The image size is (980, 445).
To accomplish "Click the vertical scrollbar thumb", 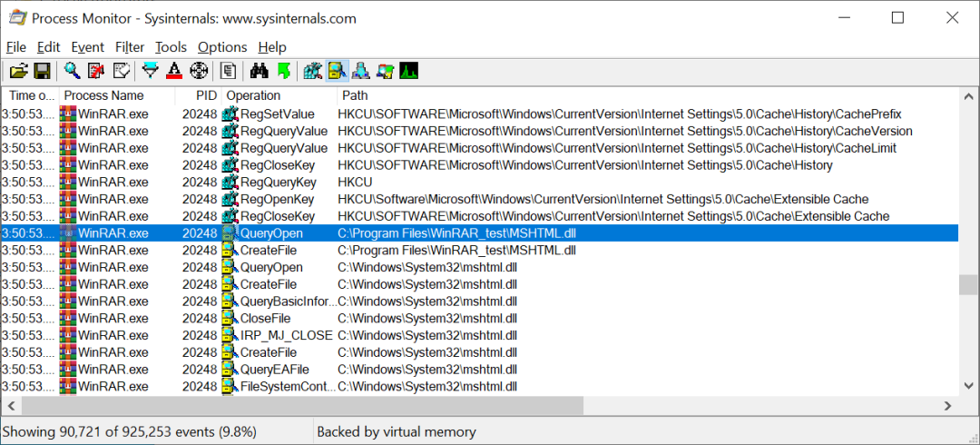I will tap(969, 284).
